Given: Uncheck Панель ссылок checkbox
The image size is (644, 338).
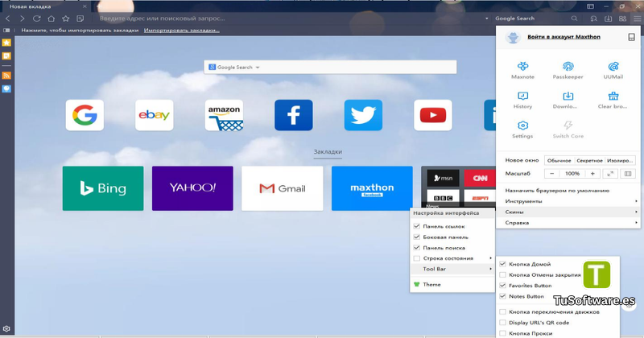Looking at the screenshot, I should coord(417,226).
